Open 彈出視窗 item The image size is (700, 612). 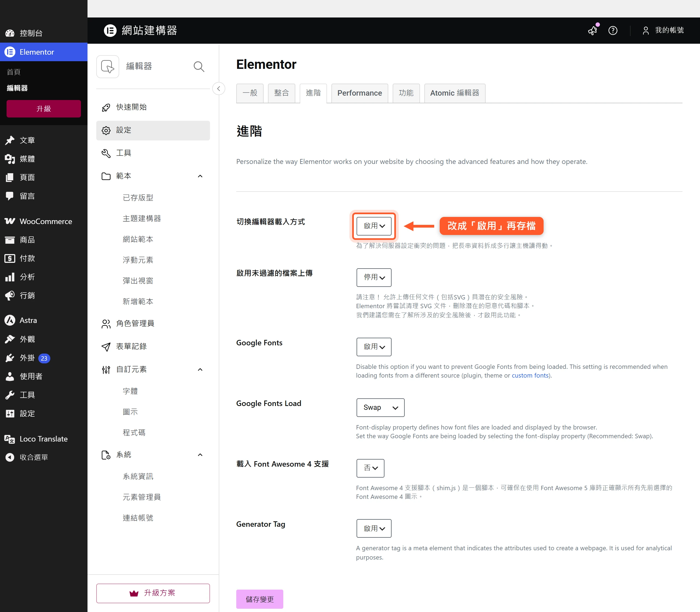tap(138, 281)
